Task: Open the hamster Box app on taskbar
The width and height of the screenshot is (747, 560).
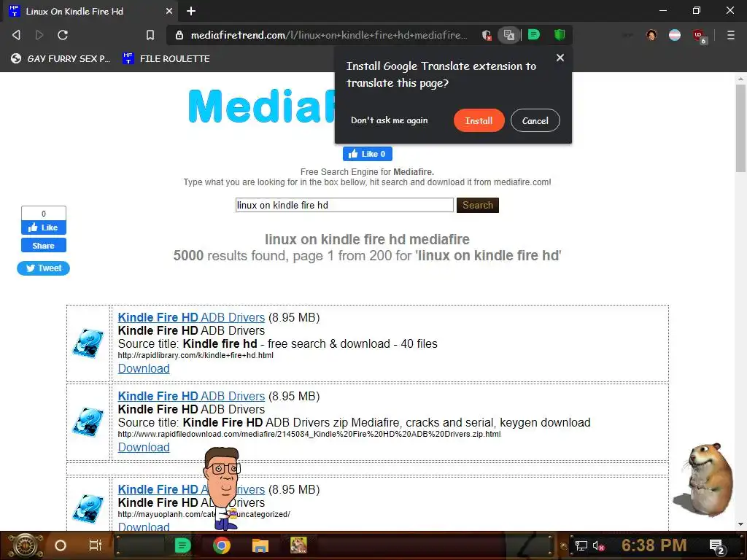Action: 298,545
